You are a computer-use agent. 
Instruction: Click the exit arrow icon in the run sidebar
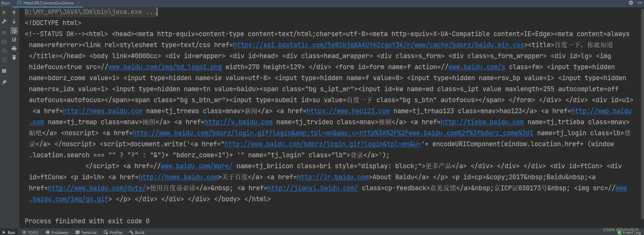coord(4,60)
